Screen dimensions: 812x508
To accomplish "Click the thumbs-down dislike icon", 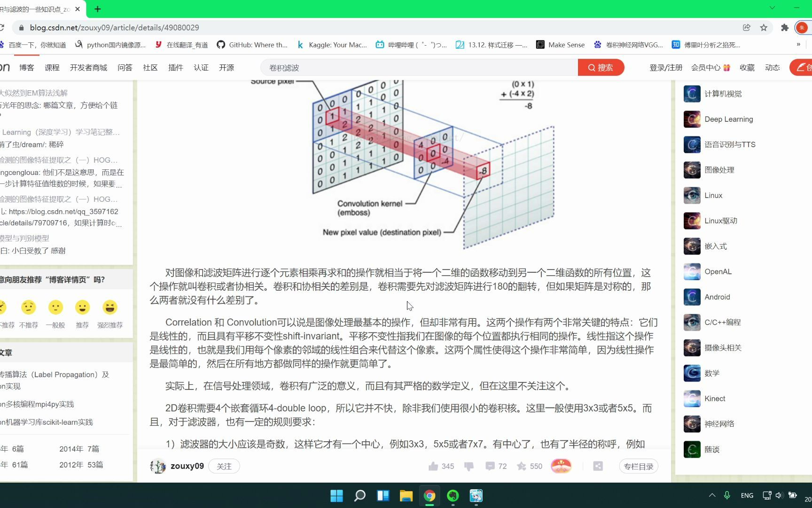I will tap(468, 466).
